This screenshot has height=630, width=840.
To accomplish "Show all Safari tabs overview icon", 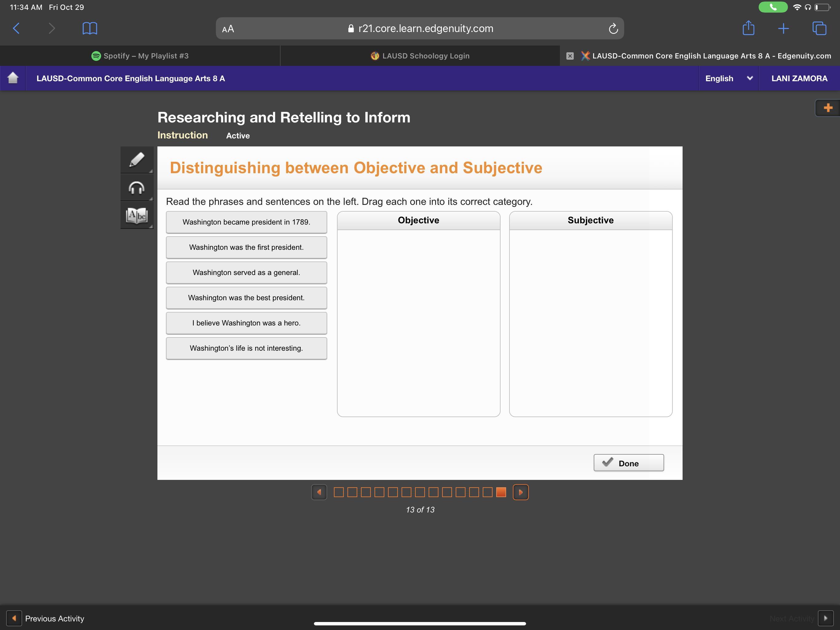I will (819, 29).
